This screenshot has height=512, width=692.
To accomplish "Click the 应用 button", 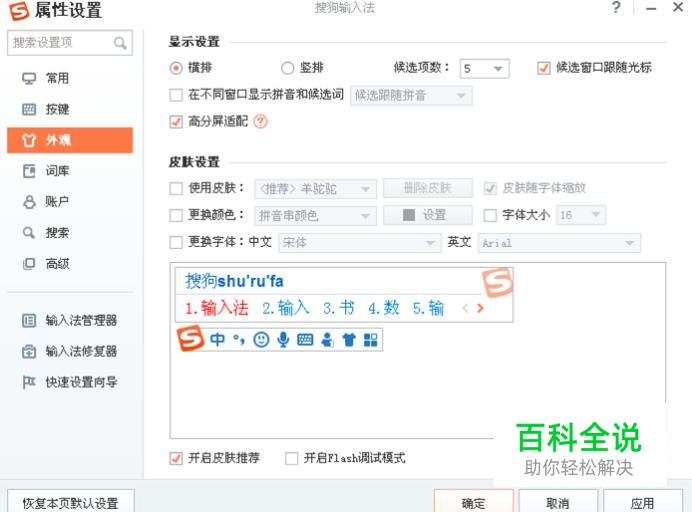I will (x=643, y=502).
